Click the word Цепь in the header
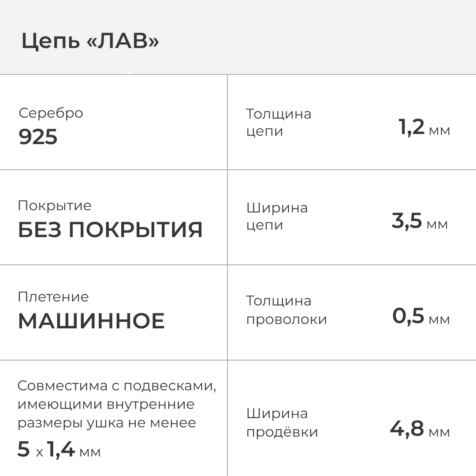 [51, 42]
